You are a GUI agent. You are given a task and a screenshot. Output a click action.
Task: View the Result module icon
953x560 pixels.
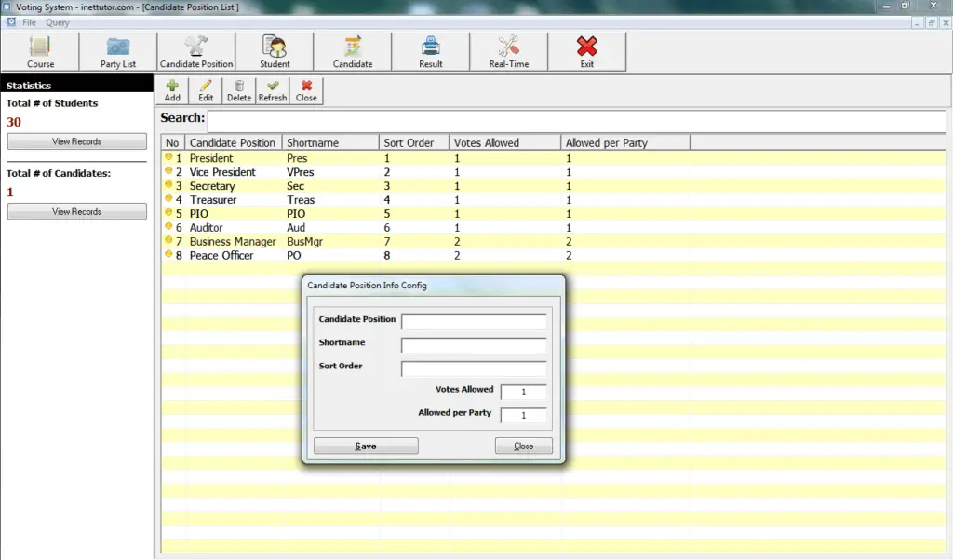pos(430,51)
